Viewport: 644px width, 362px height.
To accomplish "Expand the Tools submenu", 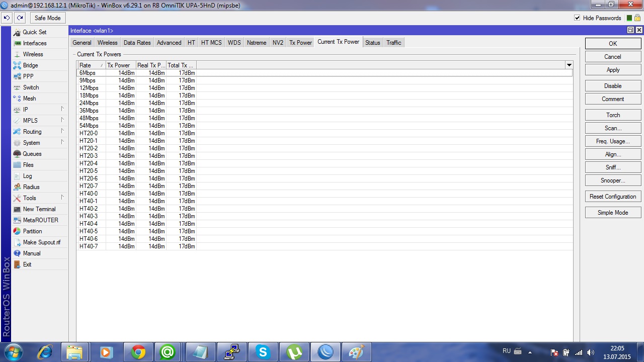I will tap(62, 198).
